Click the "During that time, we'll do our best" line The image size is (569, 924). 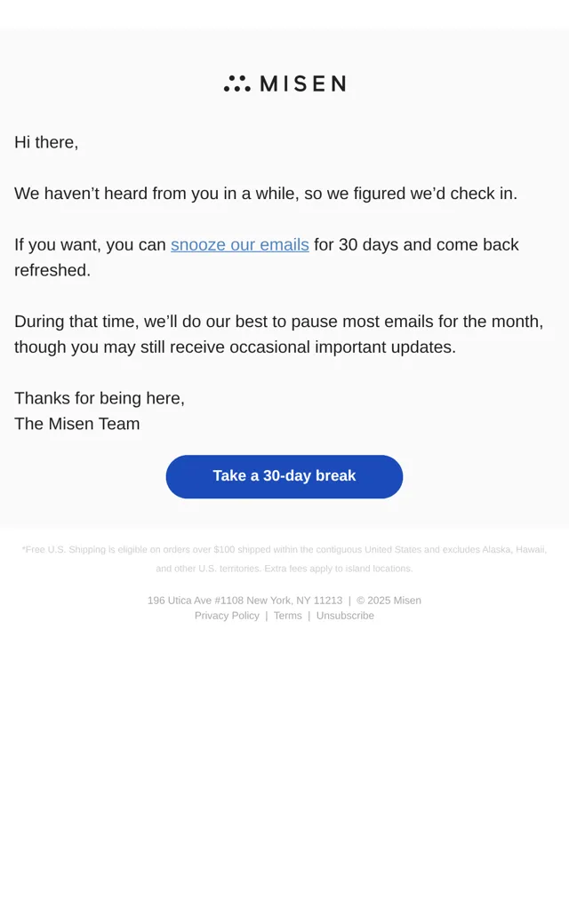pyautogui.click(x=279, y=321)
